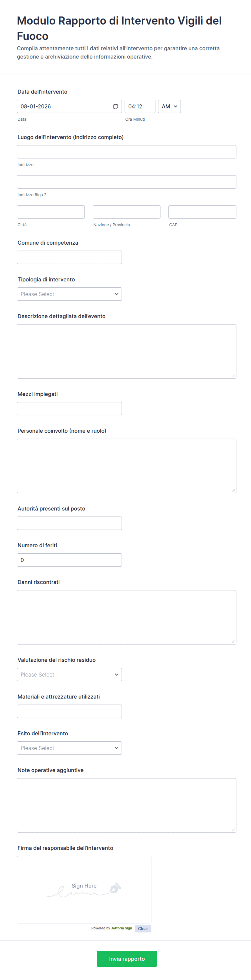Focus the Indirizzo address field
This screenshot has height=980, width=251.
click(x=127, y=152)
